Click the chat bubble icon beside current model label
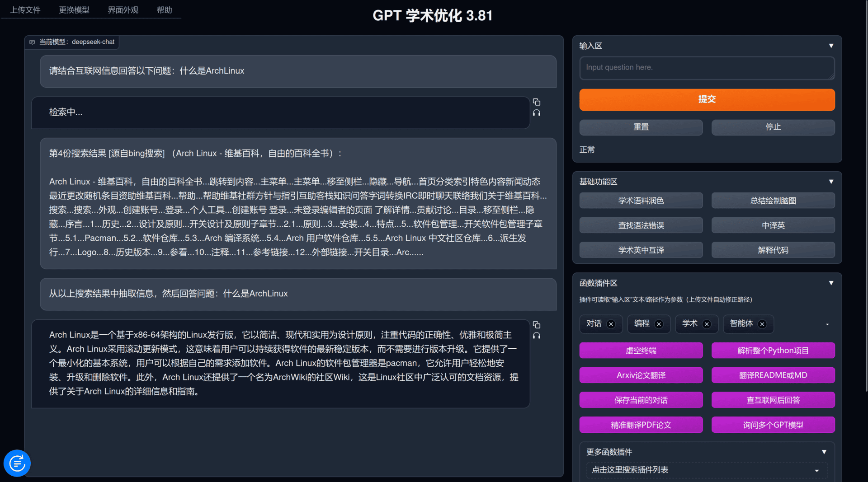Viewport: 868px width, 482px height. click(32, 42)
